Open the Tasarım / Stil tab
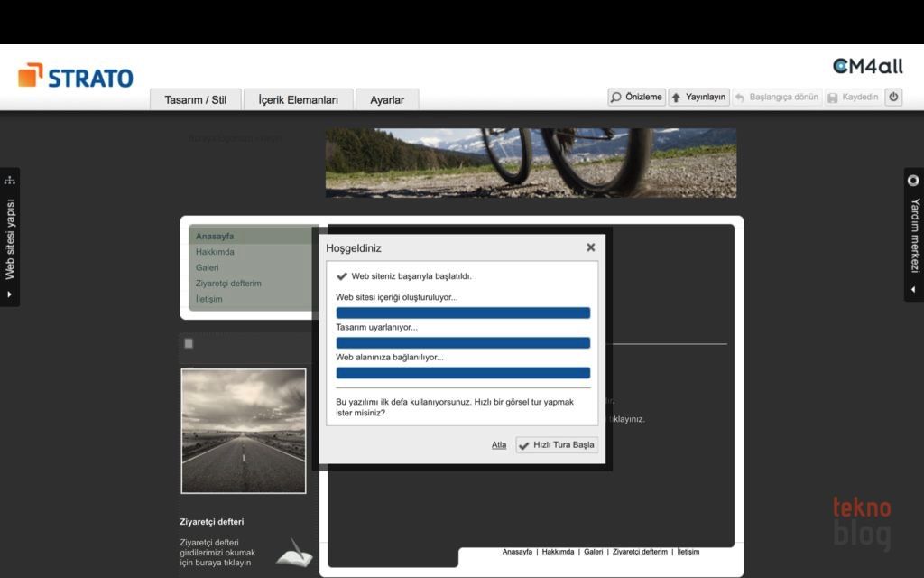Screen dimensions: 924x578 [195, 100]
